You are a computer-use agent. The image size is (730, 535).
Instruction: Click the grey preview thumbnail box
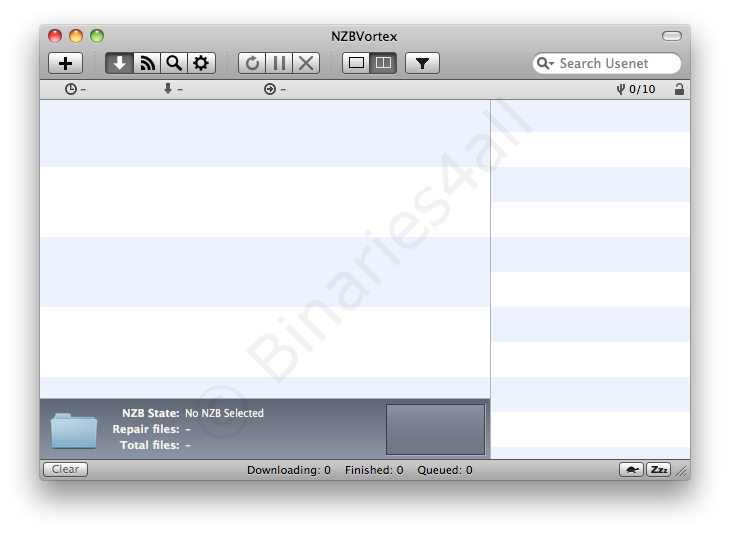pyautogui.click(x=435, y=429)
